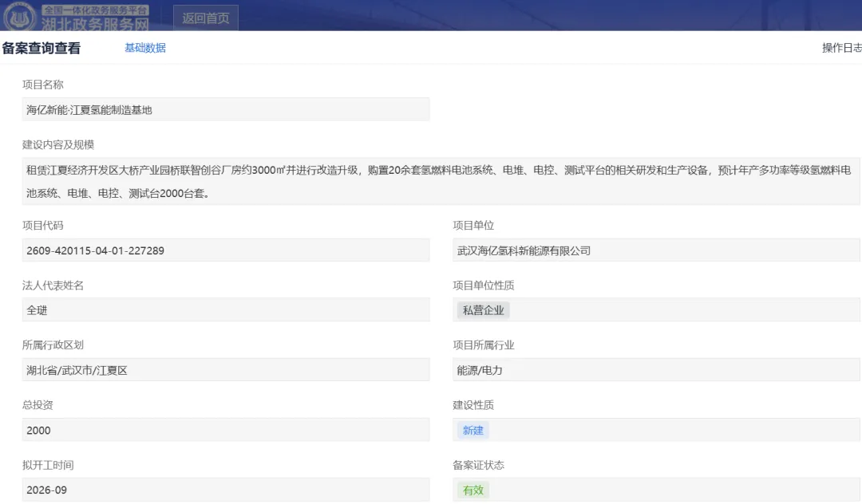The image size is (862, 504).
Task: Click the 所属行政区划 label
Action: pos(53,345)
